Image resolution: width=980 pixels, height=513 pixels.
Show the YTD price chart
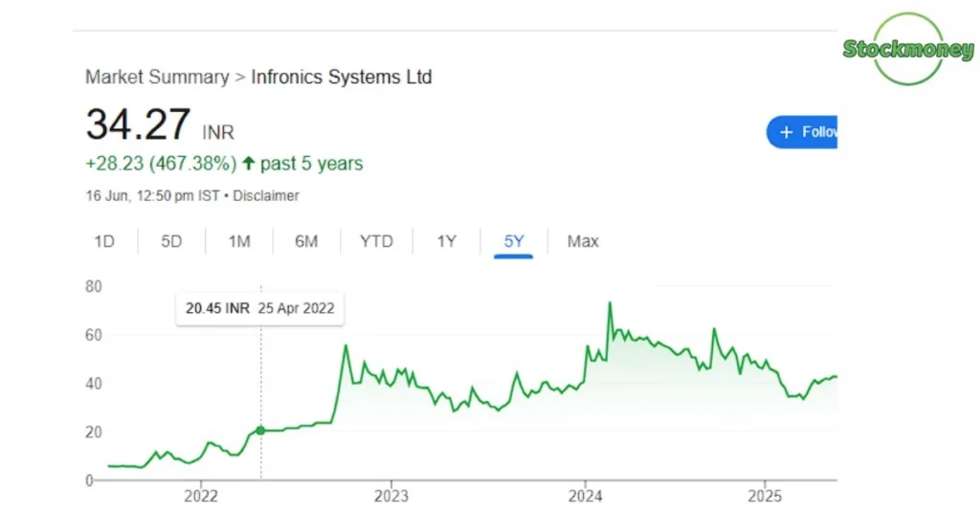click(x=376, y=241)
